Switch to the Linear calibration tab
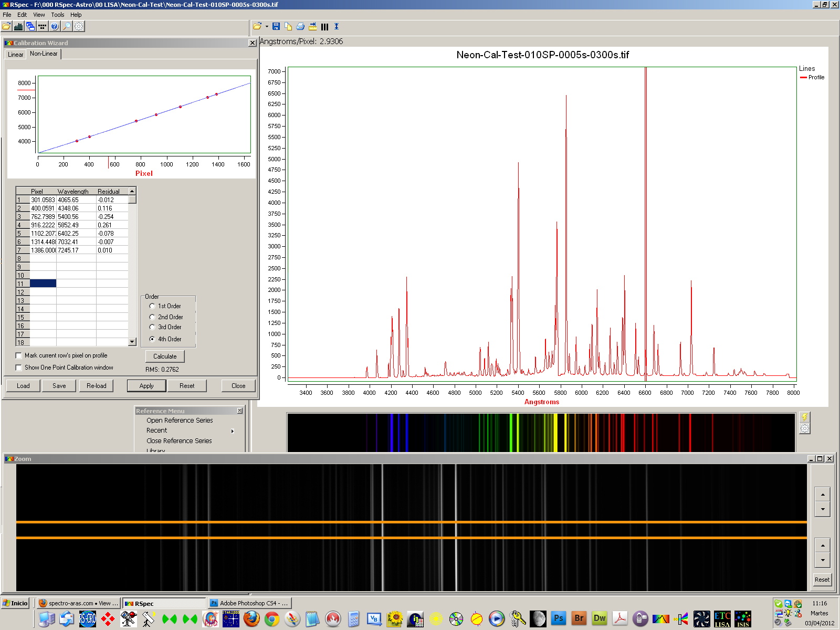Image resolution: width=840 pixels, height=630 pixels. click(x=15, y=55)
